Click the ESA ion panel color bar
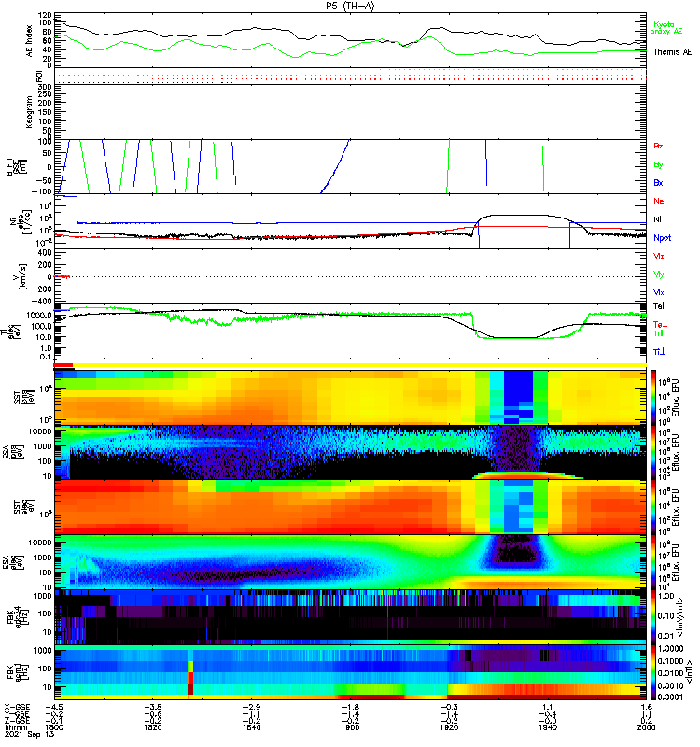The width and height of the screenshot is (700, 747). coord(653,453)
